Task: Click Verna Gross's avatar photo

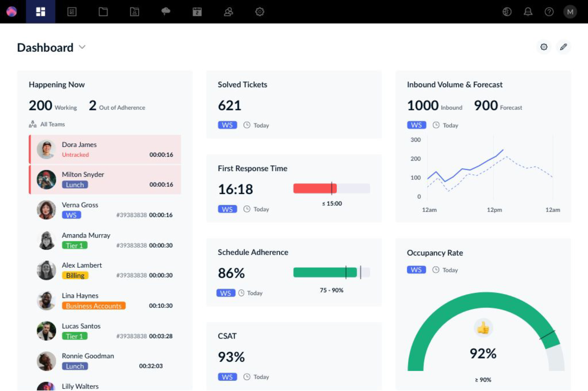Action: click(46, 210)
